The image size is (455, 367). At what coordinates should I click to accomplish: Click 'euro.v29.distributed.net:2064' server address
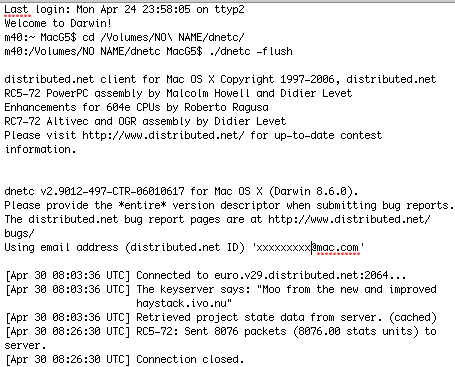301,275
